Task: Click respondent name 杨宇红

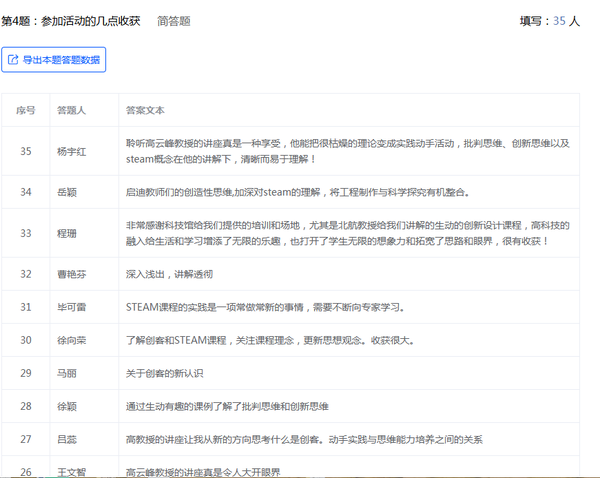Action: pos(72,152)
